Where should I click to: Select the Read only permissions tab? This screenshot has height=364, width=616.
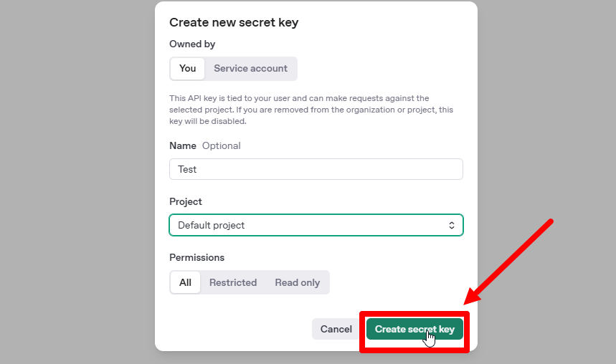[297, 282]
